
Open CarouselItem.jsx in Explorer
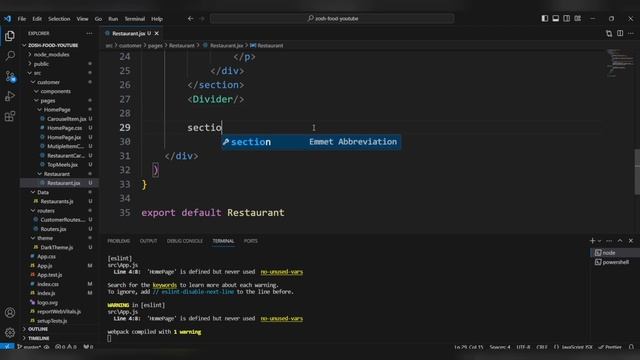pos(67,119)
